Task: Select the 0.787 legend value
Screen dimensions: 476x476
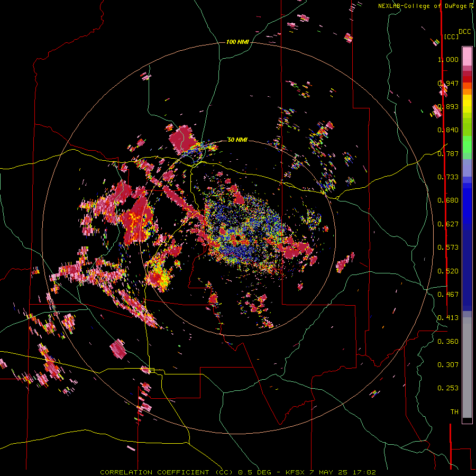Action: coord(448,153)
